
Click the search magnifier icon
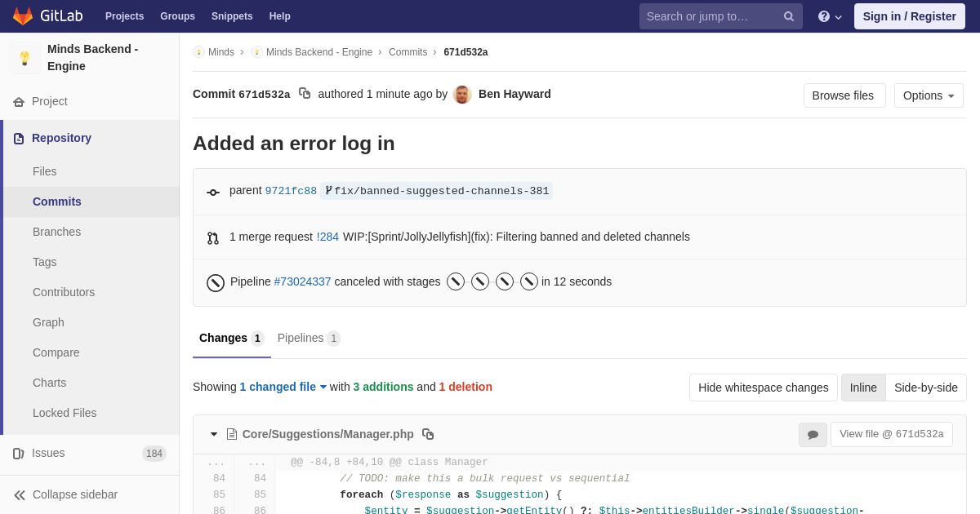pyautogui.click(x=789, y=16)
